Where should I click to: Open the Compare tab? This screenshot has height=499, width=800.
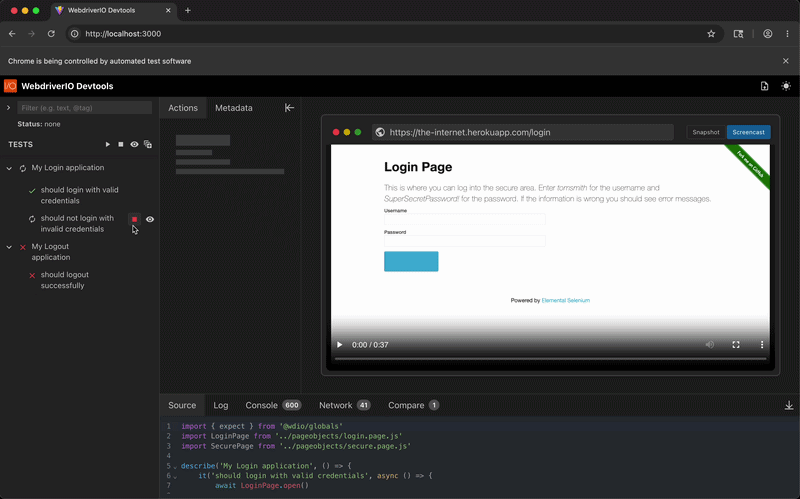(x=413, y=405)
